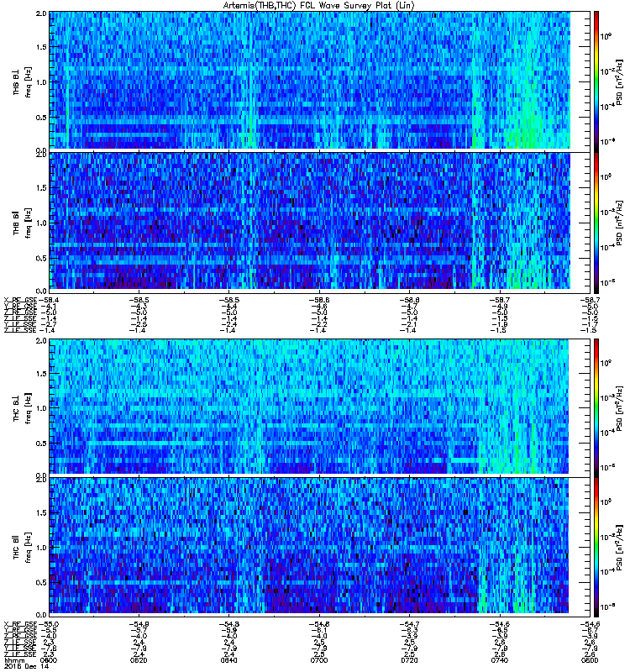Click the Y_LE_SSE label under THB panels
Screen dimensions: 630x672
click(x=20, y=324)
